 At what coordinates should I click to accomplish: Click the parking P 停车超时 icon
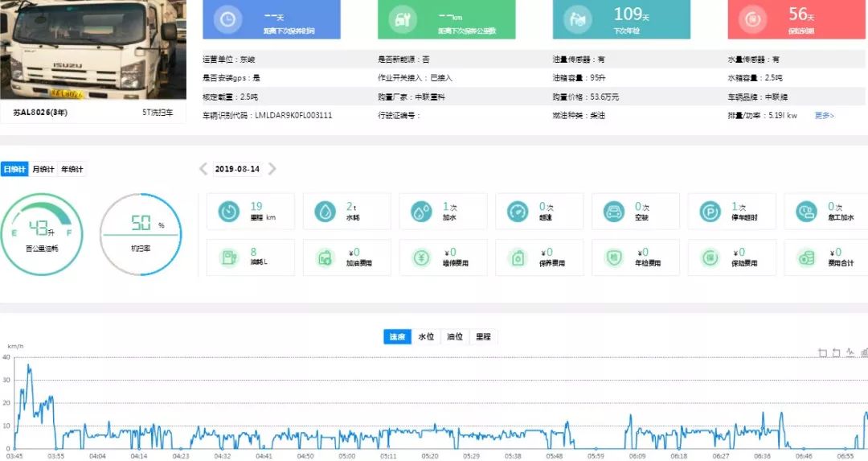tap(710, 212)
